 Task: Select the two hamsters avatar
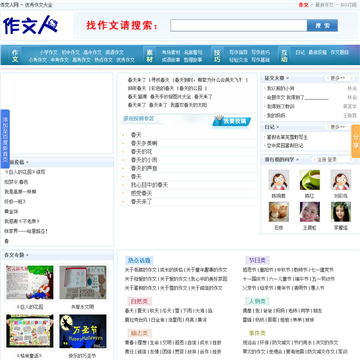tap(279, 212)
